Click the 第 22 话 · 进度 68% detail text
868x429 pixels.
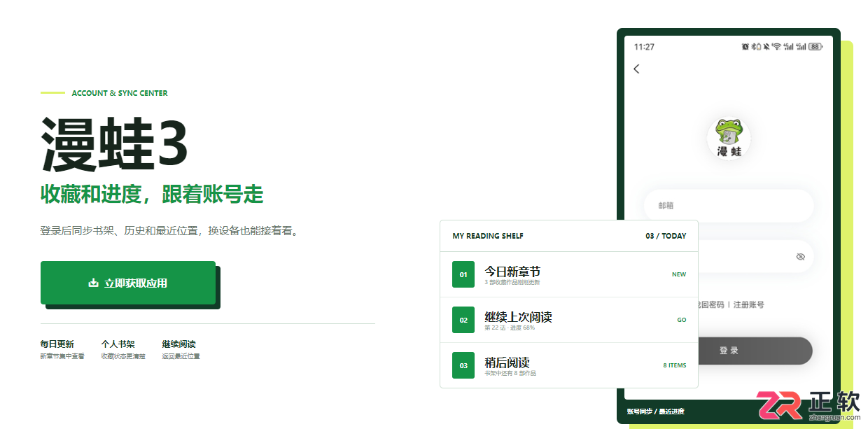coord(510,328)
